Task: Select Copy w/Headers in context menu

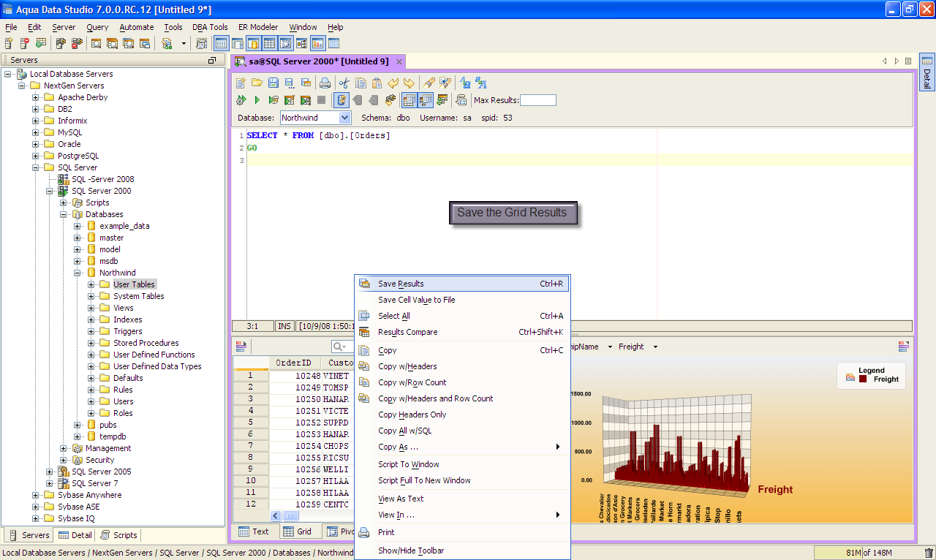Action: (407, 366)
